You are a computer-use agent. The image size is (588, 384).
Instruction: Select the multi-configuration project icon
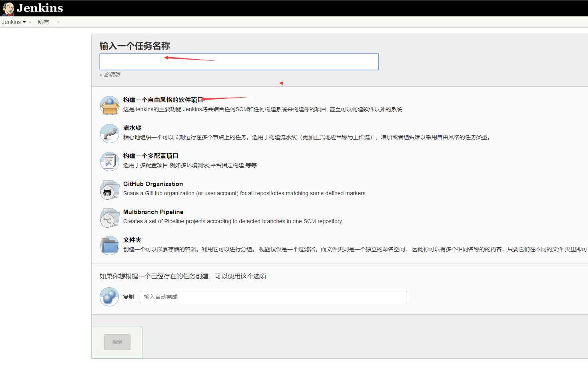(x=110, y=162)
